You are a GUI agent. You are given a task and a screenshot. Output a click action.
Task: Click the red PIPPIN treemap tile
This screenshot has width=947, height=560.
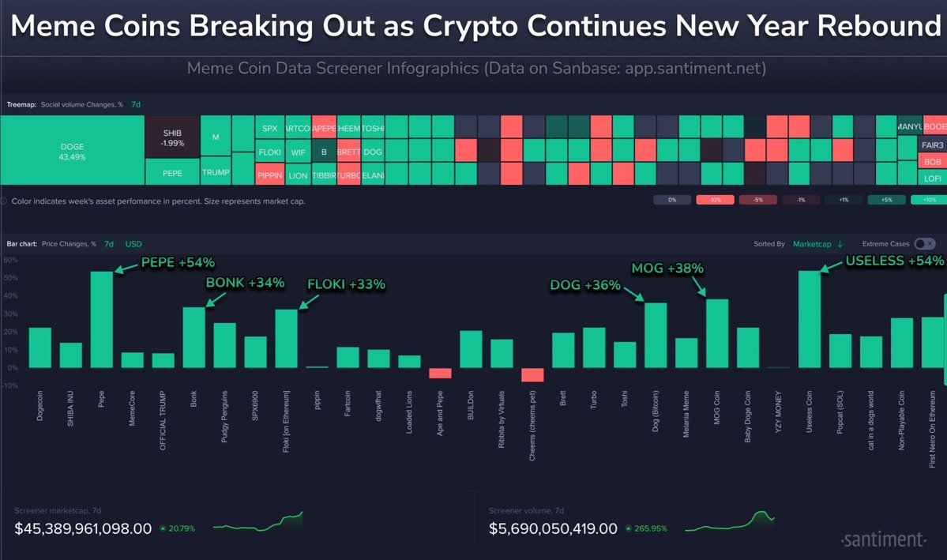pos(270,175)
